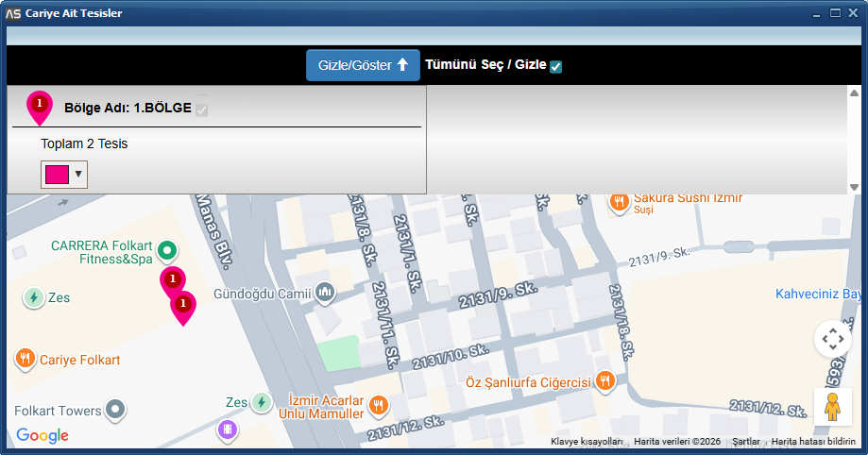Click the CARRERA Folkart Fitness&Spa marker
868x455 pixels.
click(x=167, y=250)
